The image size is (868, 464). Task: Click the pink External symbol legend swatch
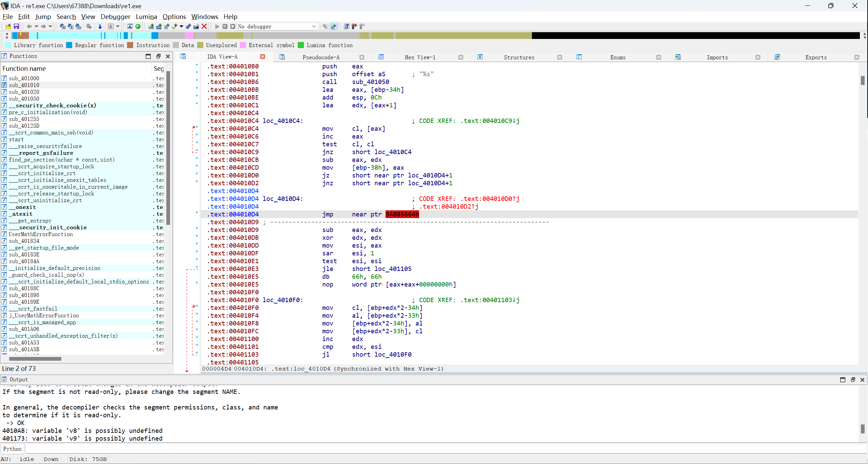coord(243,45)
